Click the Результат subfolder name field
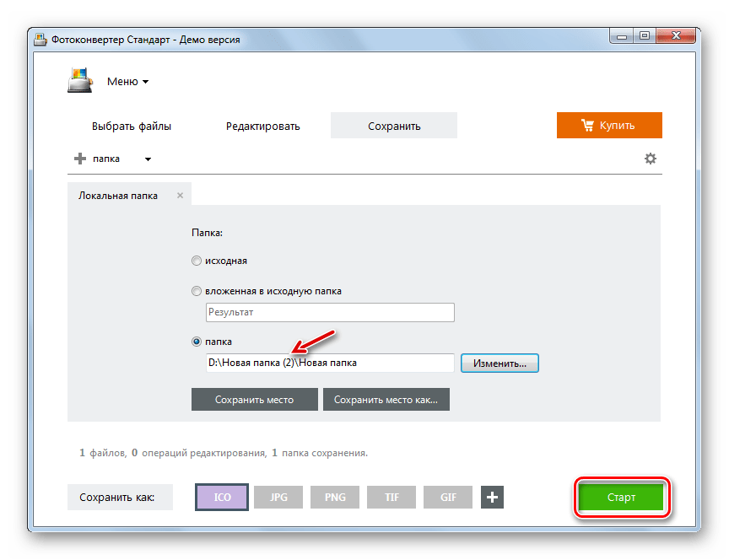 330,312
